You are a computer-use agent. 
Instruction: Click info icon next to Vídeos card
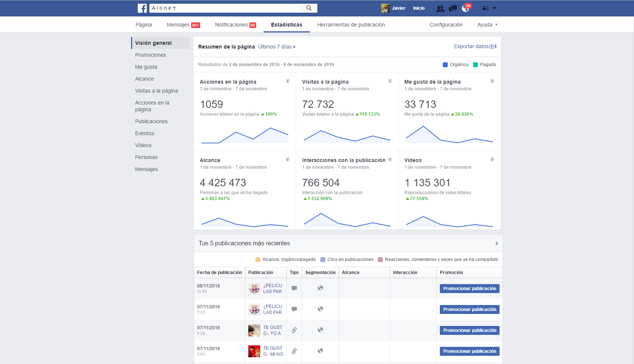coord(492,159)
